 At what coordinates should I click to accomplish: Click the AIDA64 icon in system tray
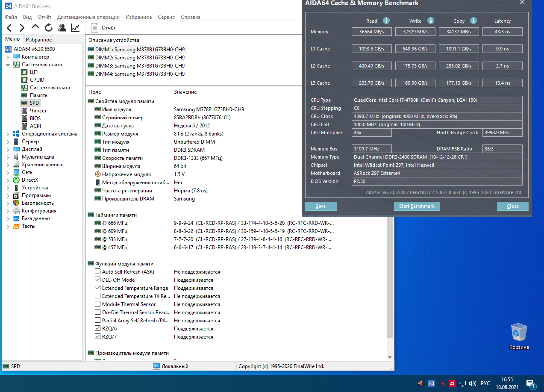[x=432, y=383]
